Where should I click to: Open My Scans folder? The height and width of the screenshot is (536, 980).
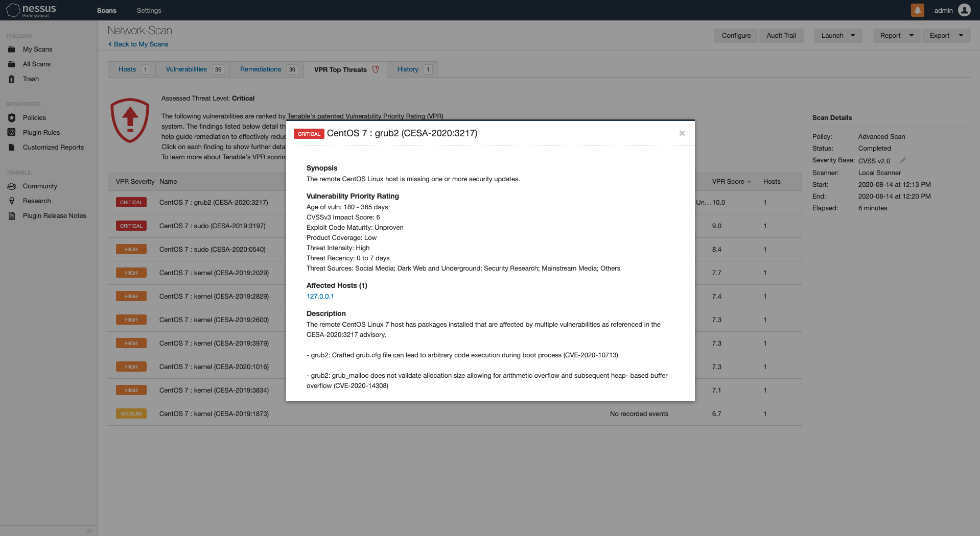pyautogui.click(x=37, y=50)
